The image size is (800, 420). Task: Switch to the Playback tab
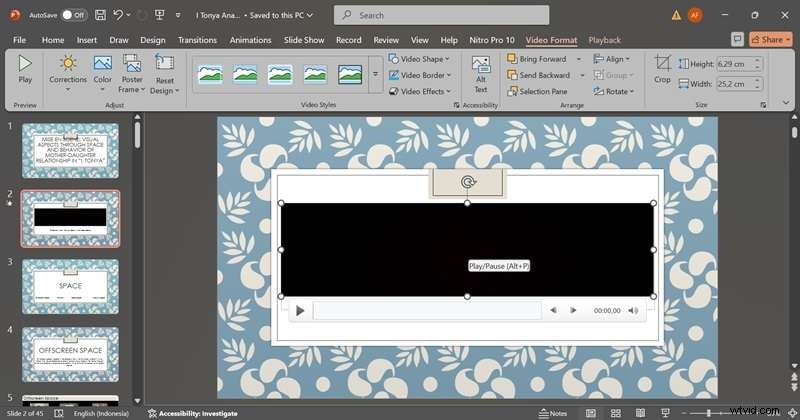pos(605,40)
